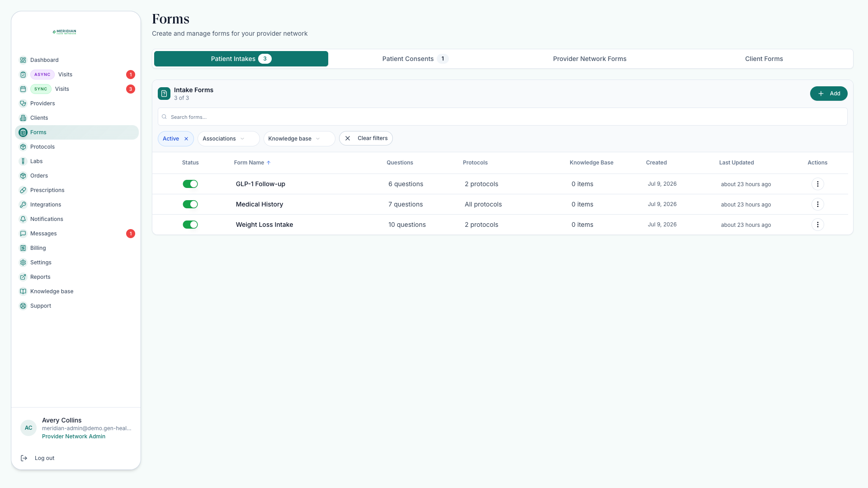Click the Orders package icon
Image resolution: width=868 pixels, height=488 pixels.
coord(23,176)
